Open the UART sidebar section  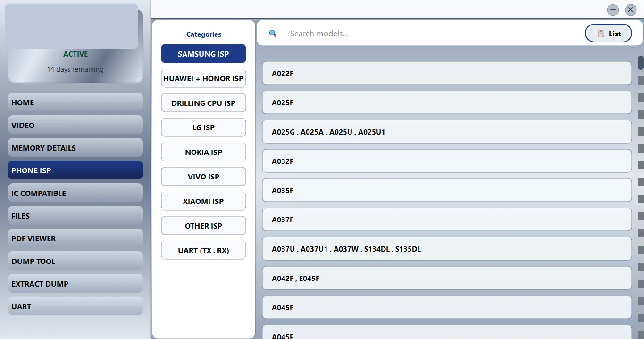75,306
